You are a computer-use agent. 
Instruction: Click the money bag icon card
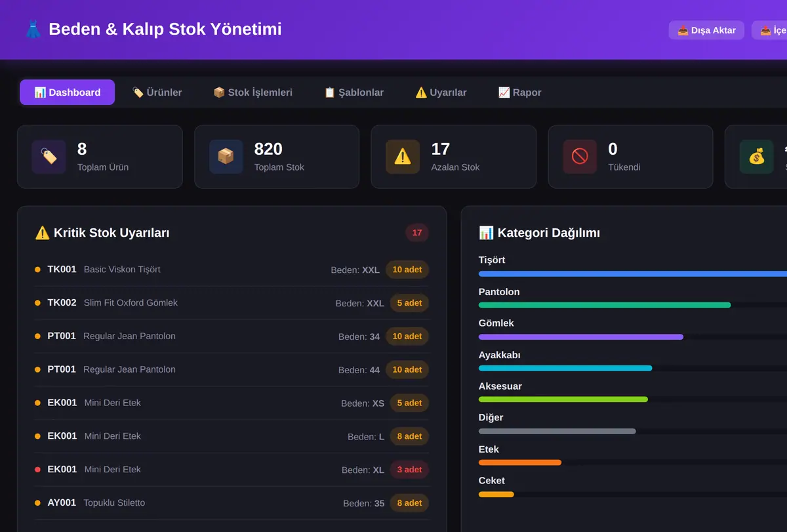click(x=757, y=157)
